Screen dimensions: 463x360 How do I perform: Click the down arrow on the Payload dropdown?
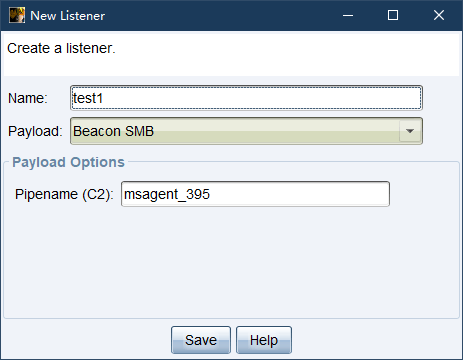pos(410,131)
